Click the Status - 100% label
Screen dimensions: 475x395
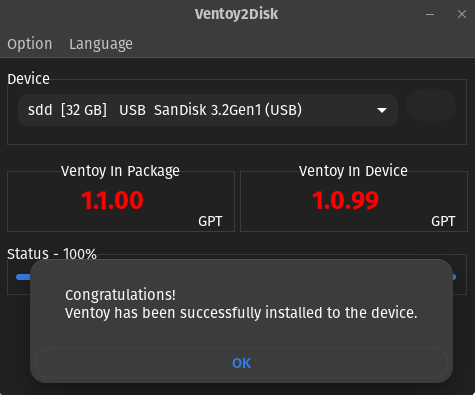tap(52, 254)
